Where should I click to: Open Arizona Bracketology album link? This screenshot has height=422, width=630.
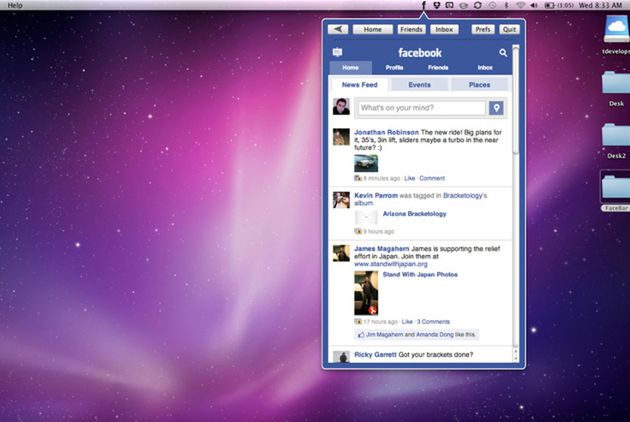tap(414, 213)
